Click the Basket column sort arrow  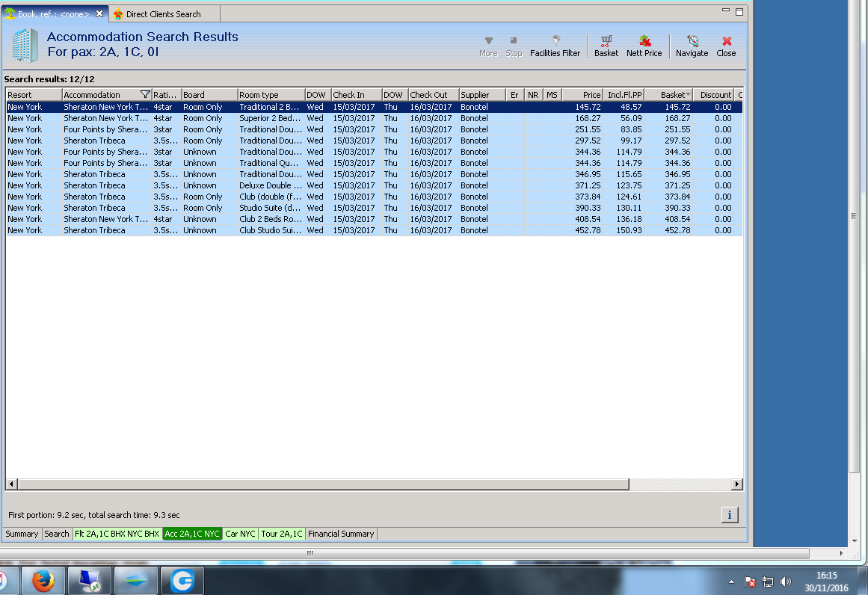[x=688, y=95]
